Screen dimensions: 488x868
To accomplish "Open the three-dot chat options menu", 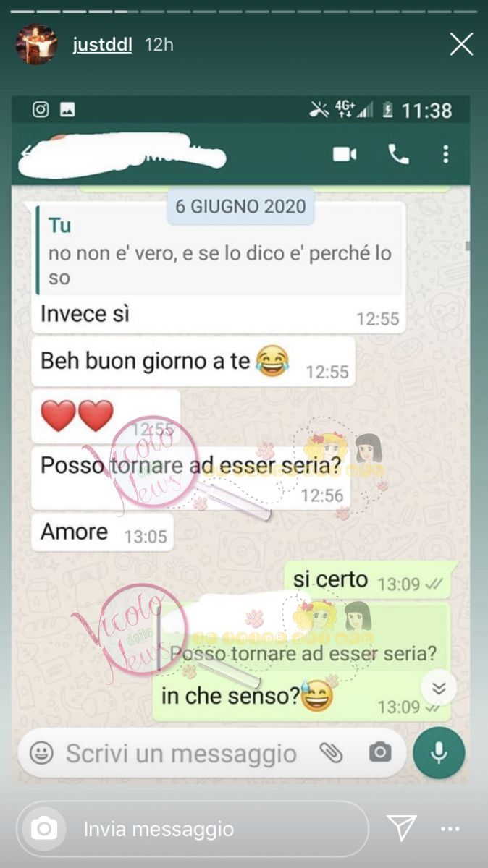I will coord(445,154).
